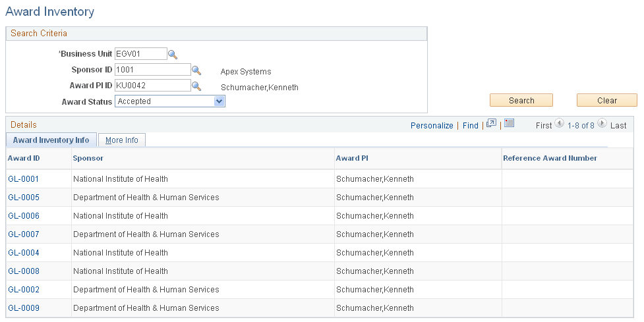The height and width of the screenshot is (322, 644).
Task: Open the Sponsor ID lookup magnifier
Action: coord(196,70)
